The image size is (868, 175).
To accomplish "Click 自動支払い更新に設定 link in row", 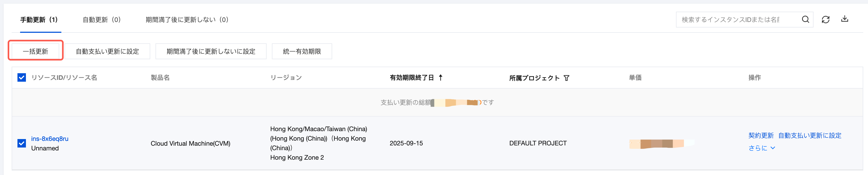I will [809, 136].
